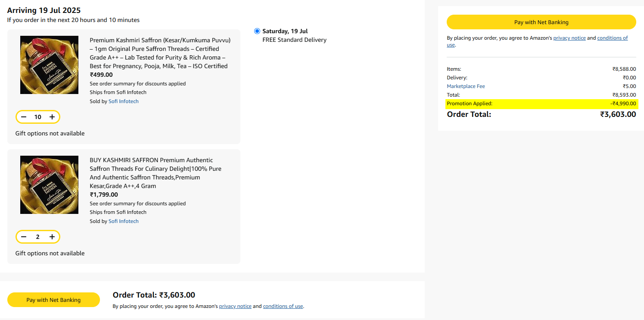Image resolution: width=644 pixels, height=320 pixels.
Task: Click the Premium Kashmiri Saffron 1gm title
Action: pos(160,53)
